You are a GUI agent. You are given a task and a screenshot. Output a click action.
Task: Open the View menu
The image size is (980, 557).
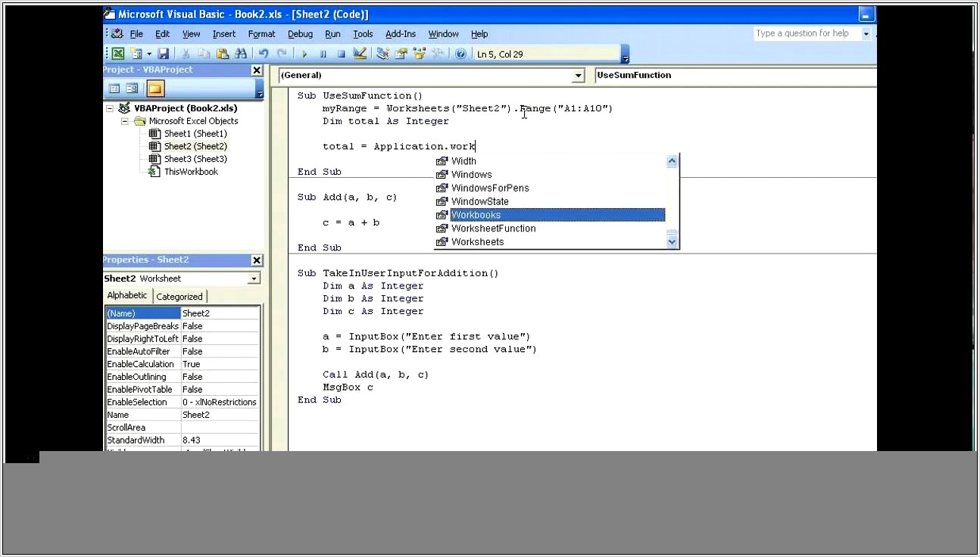pos(192,34)
